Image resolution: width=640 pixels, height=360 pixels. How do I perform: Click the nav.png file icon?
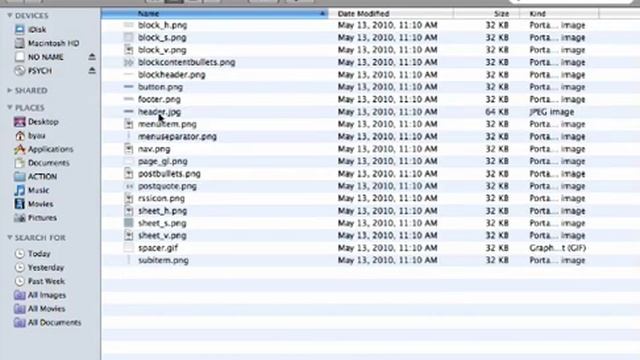129,149
